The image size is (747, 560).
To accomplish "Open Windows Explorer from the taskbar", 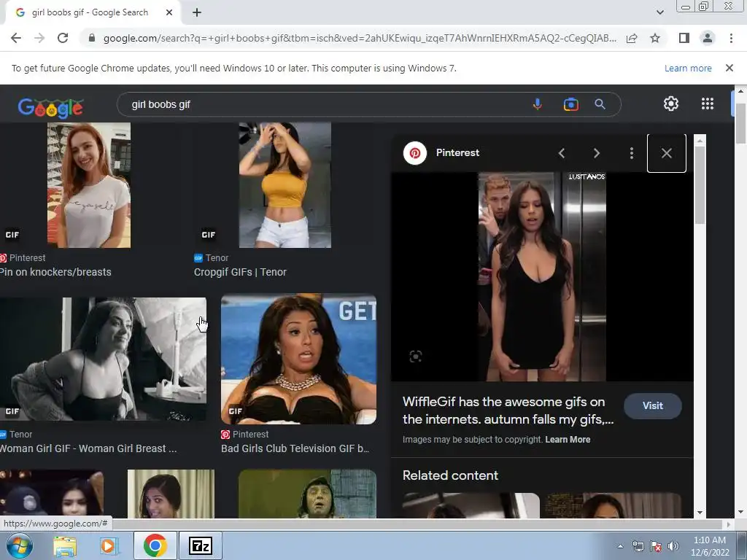I will point(65,545).
